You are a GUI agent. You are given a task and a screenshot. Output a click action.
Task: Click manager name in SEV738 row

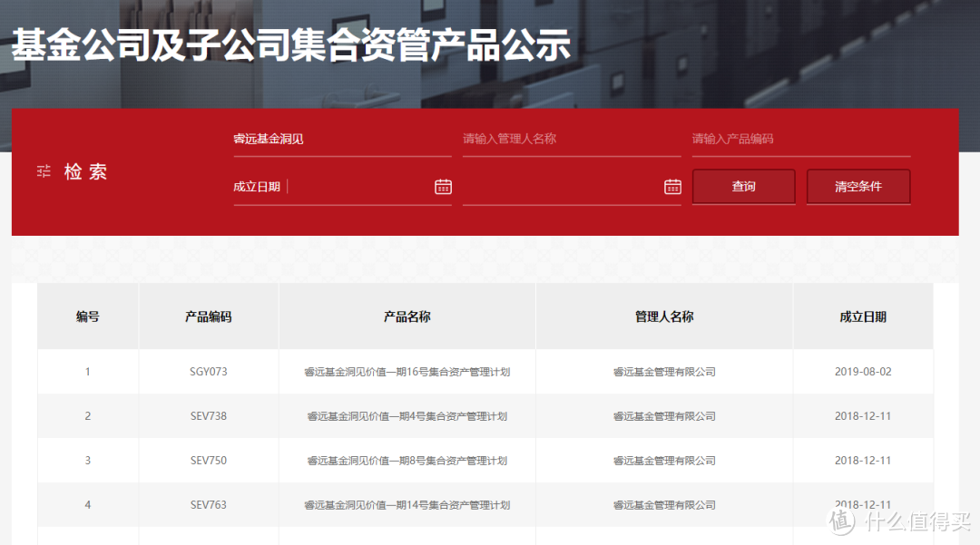click(x=664, y=416)
